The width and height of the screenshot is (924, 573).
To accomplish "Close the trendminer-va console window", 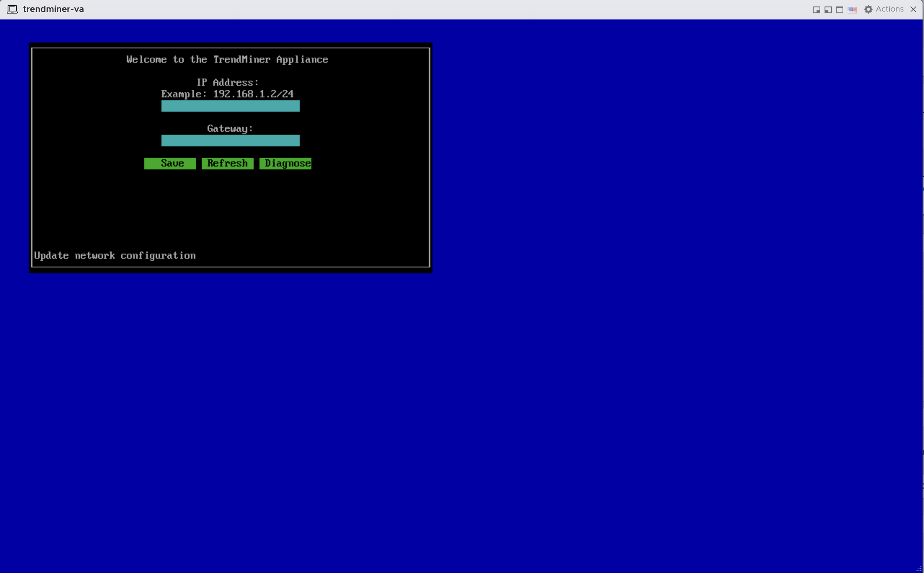I will [913, 9].
